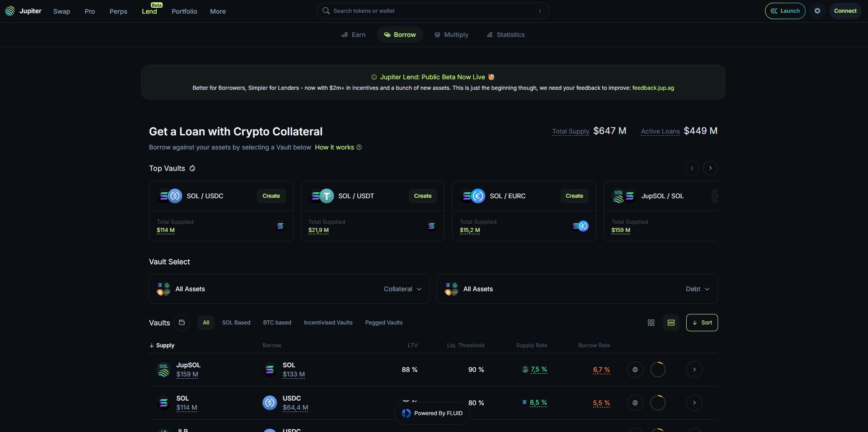Focus the search tokens or wallet field

(433, 11)
